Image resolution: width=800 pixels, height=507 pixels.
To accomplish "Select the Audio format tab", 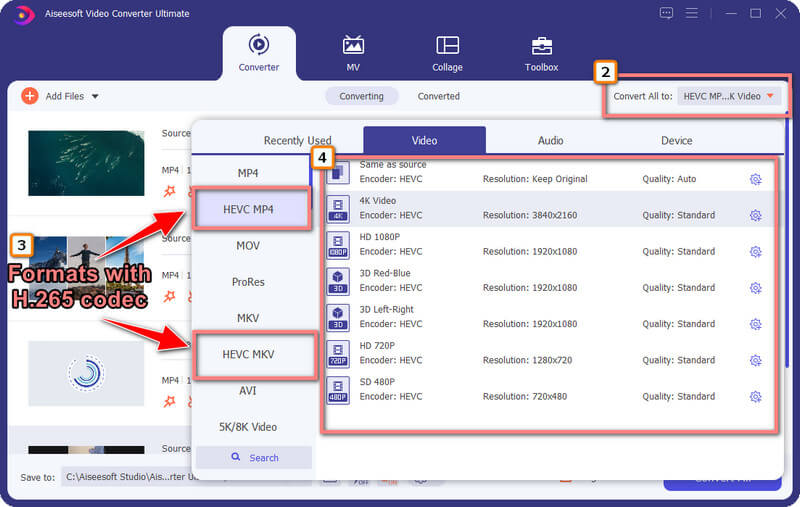I will [x=550, y=140].
